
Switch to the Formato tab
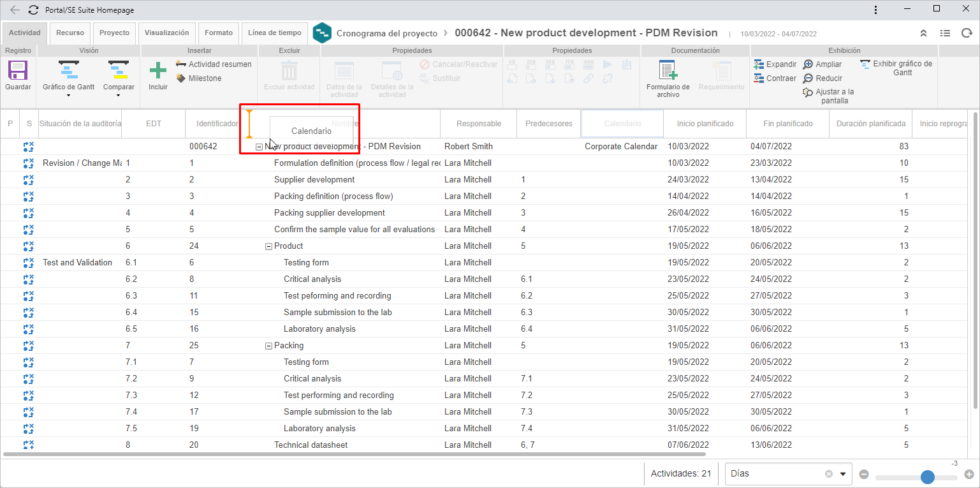tap(219, 33)
